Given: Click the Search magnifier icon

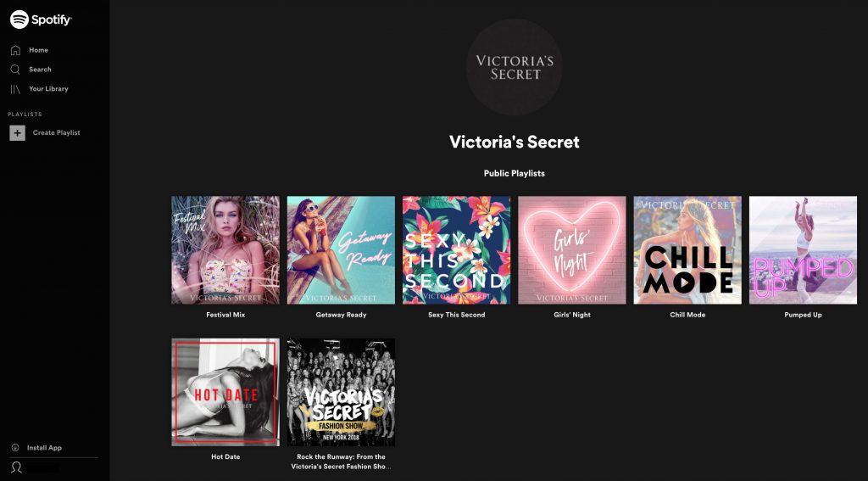Looking at the screenshot, I should click(x=15, y=70).
